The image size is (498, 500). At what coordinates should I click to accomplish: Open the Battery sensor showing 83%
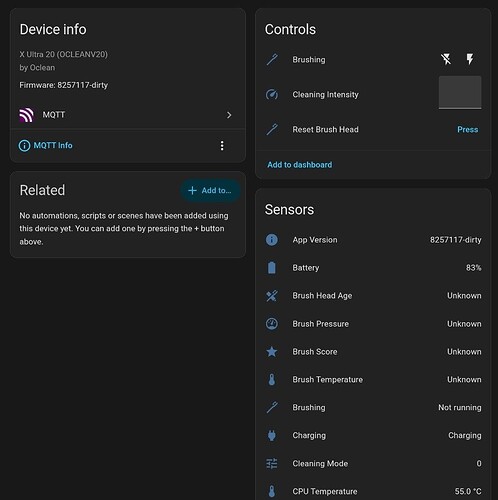pos(373,268)
